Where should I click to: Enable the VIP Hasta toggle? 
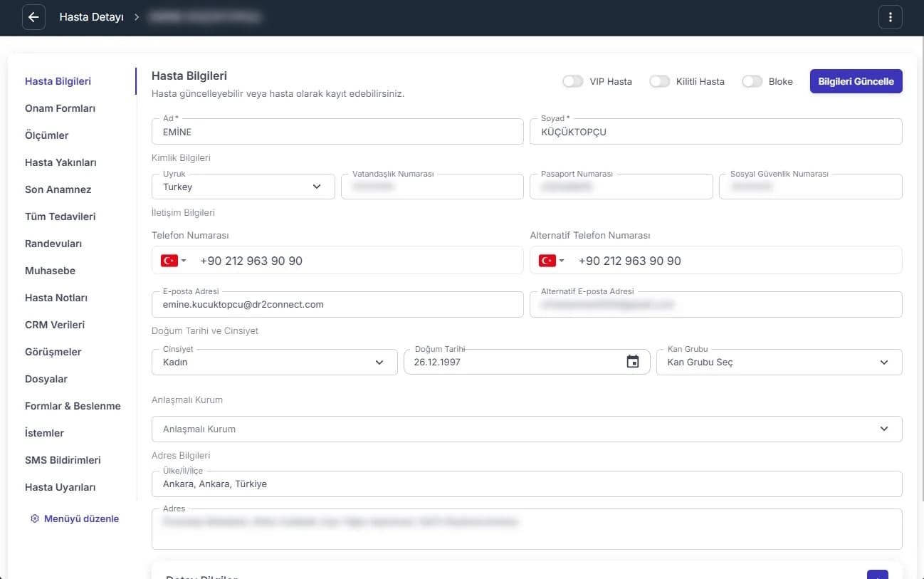pos(573,81)
